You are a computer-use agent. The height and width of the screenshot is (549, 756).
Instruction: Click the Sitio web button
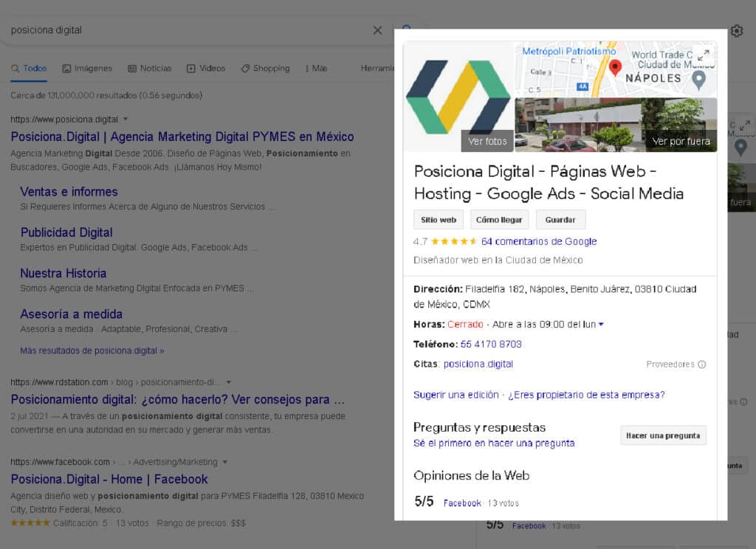439,220
